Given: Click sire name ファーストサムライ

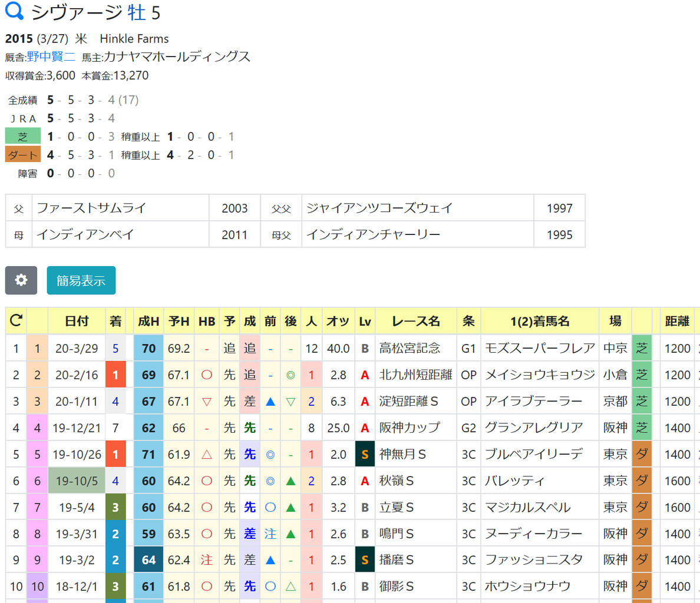Looking at the screenshot, I should tap(91, 208).
